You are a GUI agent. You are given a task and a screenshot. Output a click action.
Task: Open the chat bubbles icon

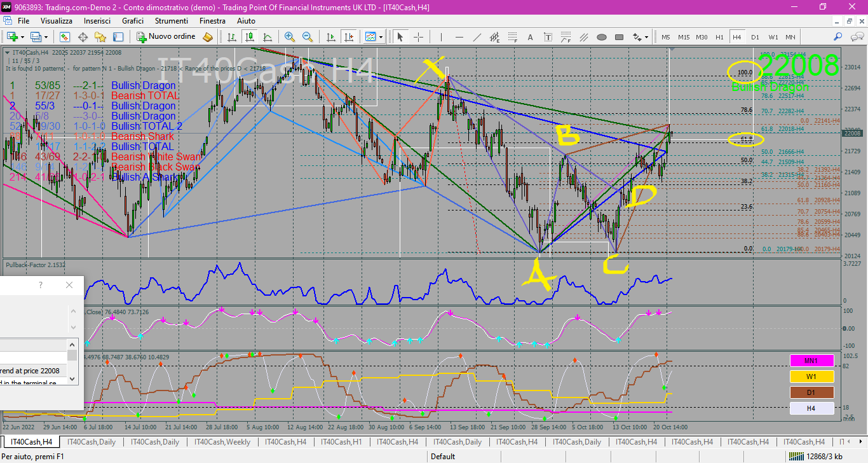click(857, 37)
